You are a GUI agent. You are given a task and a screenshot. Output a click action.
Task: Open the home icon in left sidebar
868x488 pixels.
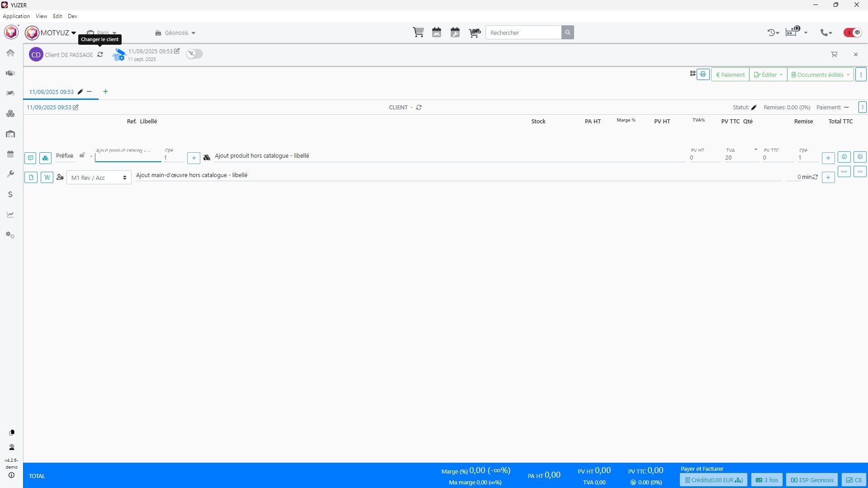pyautogui.click(x=10, y=53)
